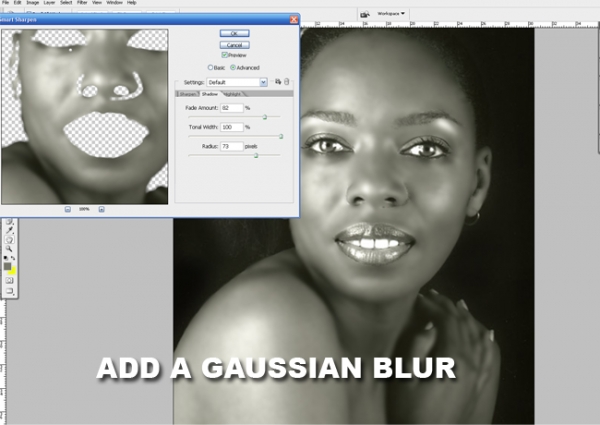Click OK in Smart Sharpen dialog
Image resolution: width=600 pixels, height=425 pixels.
pos(235,33)
